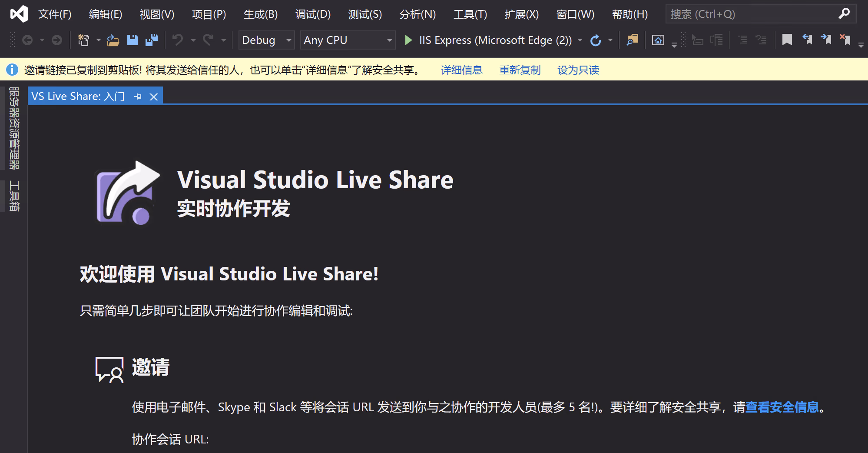Open Find in Files from toolbar
The height and width of the screenshot is (453, 868).
[632, 40]
